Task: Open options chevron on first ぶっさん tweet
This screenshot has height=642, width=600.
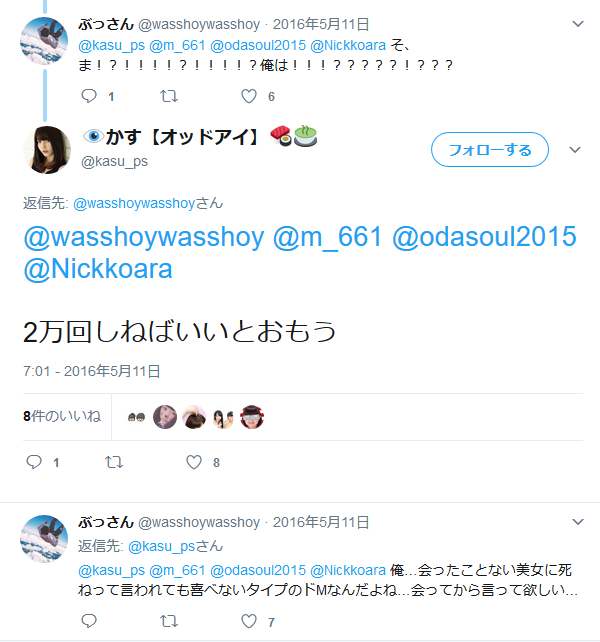Action: (x=577, y=24)
